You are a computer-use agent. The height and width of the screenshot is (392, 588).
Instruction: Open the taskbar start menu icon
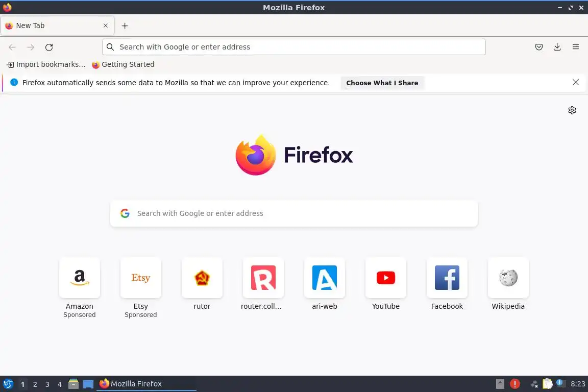coord(8,384)
